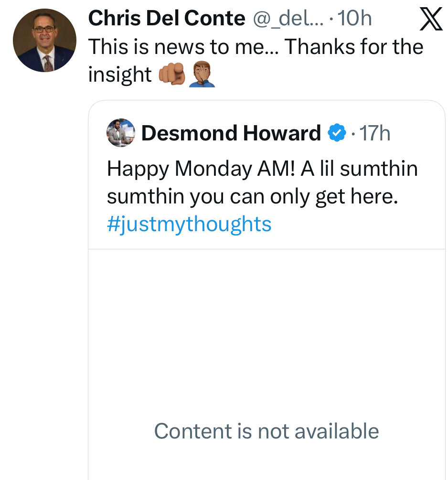Click the "Content is not available" message
Screen dimensions: 448x480
(x=266, y=431)
